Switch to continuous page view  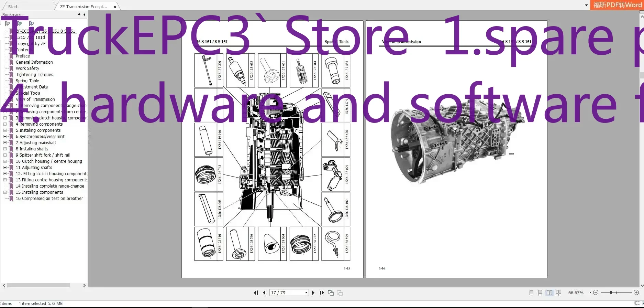[x=540, y=293]
